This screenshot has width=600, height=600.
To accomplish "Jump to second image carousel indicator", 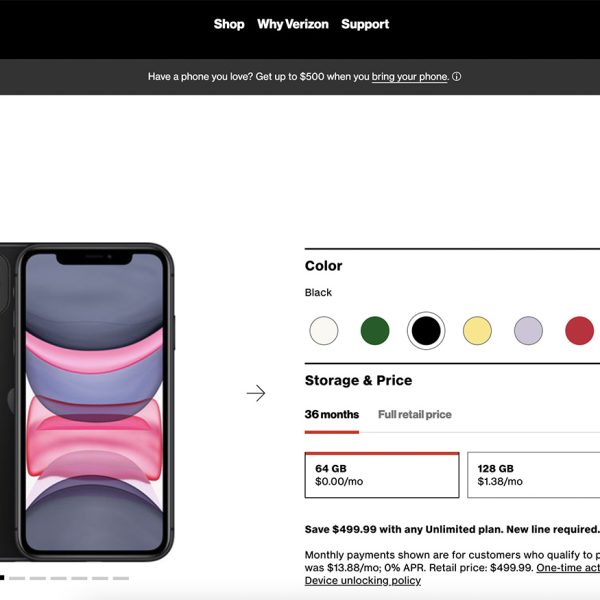I will pyautogui.click(x=17, y=578).
